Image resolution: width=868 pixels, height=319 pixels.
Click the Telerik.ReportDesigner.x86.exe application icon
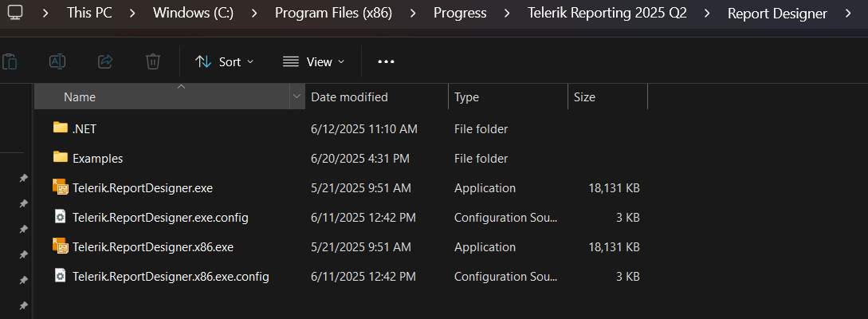tap(60, 247)
